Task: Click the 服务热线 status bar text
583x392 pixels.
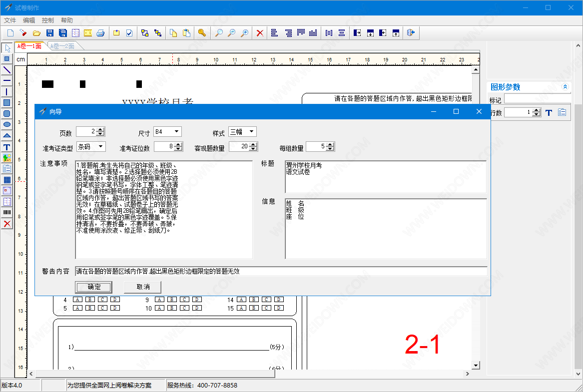Action: click(202, 386)
